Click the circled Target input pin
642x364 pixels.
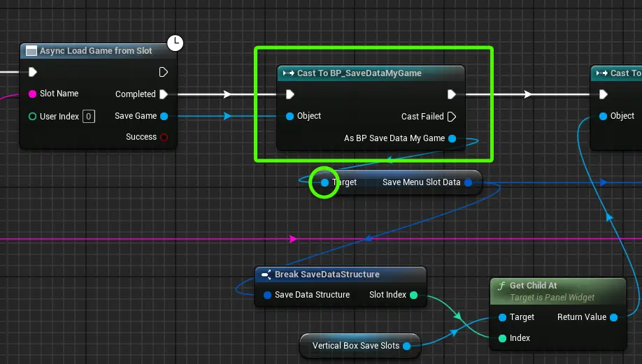point(324,182)
